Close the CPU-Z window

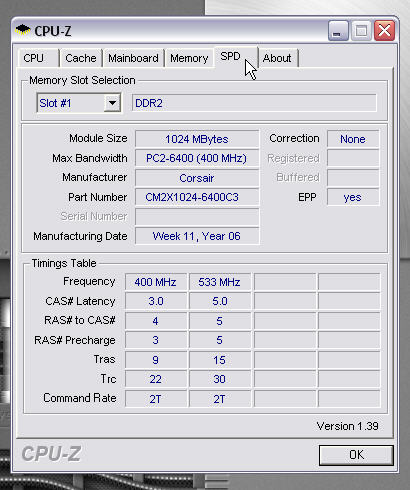[385, 31]
